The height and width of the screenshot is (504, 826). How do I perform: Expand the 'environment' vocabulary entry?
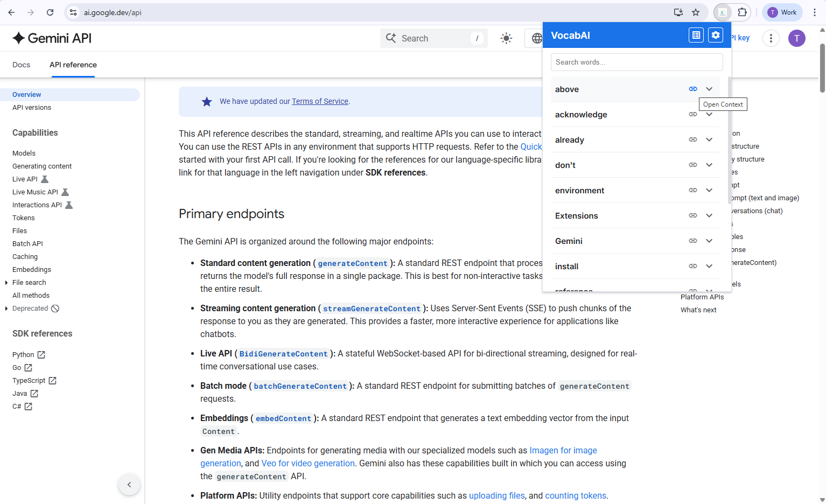pos(709,190)
